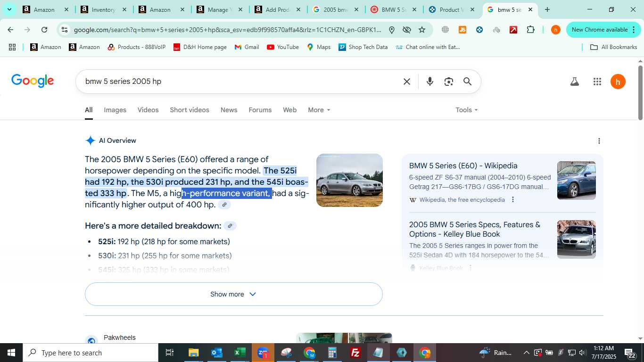644x362 pixels.
Task: Show hidden system tray icons
Action: pyautogui.click(x=526, y=353)
